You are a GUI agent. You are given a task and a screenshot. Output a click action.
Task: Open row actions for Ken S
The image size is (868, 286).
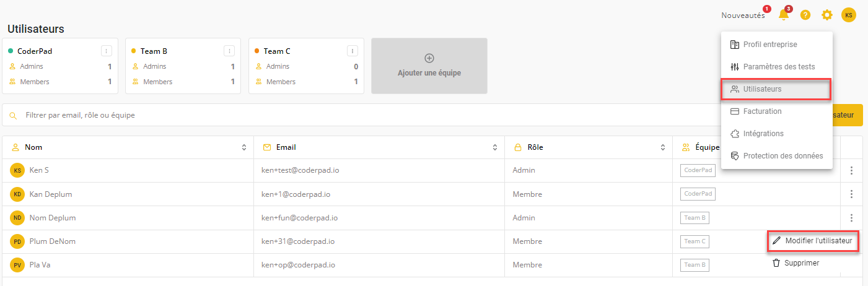click(x=852, y=170)
